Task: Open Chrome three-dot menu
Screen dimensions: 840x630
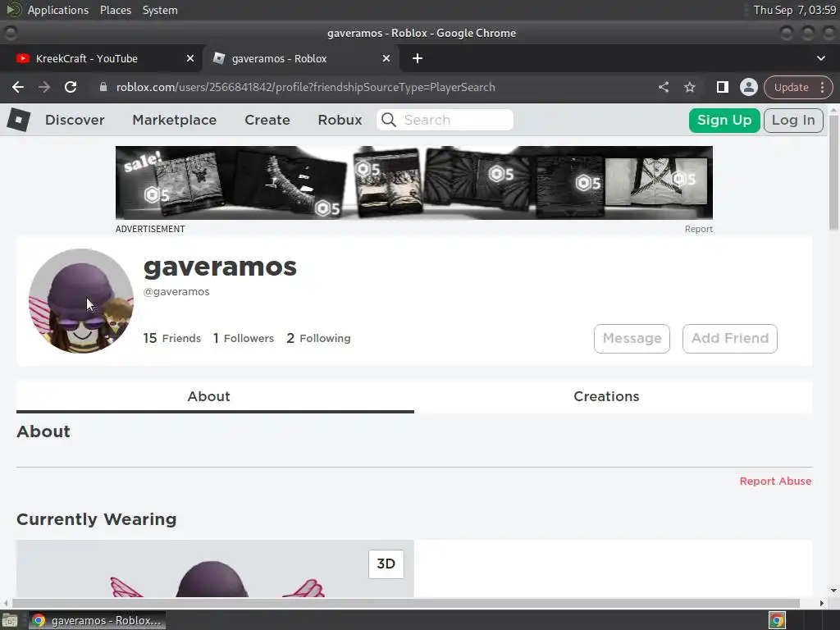Action: point(822,87)
